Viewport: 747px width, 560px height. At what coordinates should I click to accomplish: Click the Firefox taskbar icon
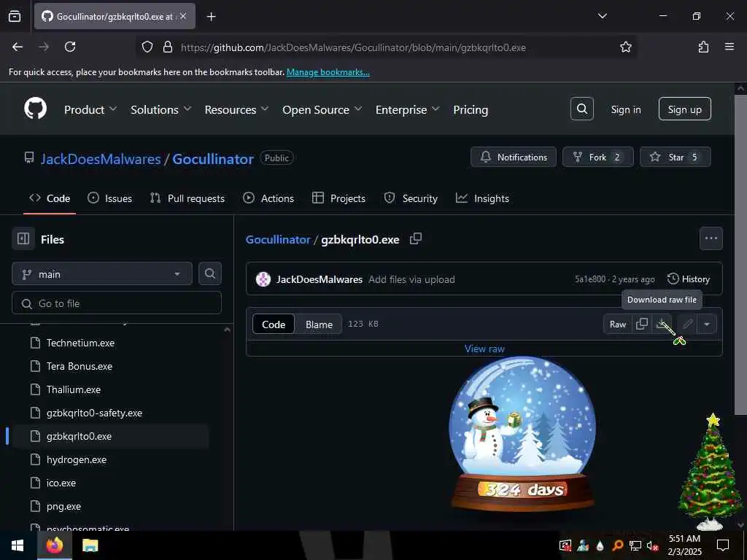(x=54, y=545)
